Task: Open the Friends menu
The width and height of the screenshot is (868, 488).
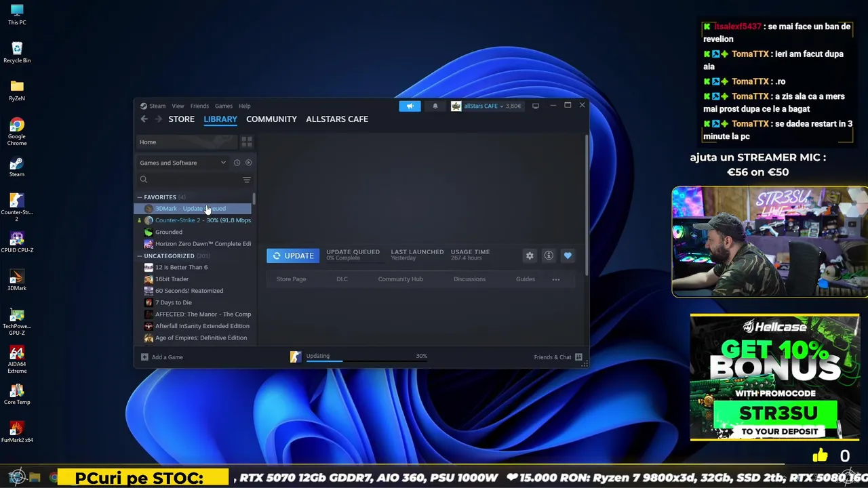Action: pos(199,106)
